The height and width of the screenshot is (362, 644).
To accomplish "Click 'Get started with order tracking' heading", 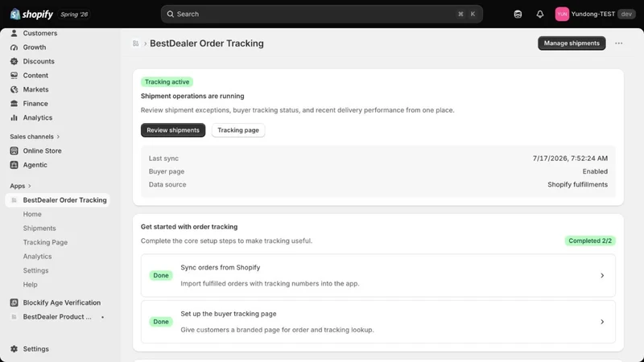I will click(189, 227).
